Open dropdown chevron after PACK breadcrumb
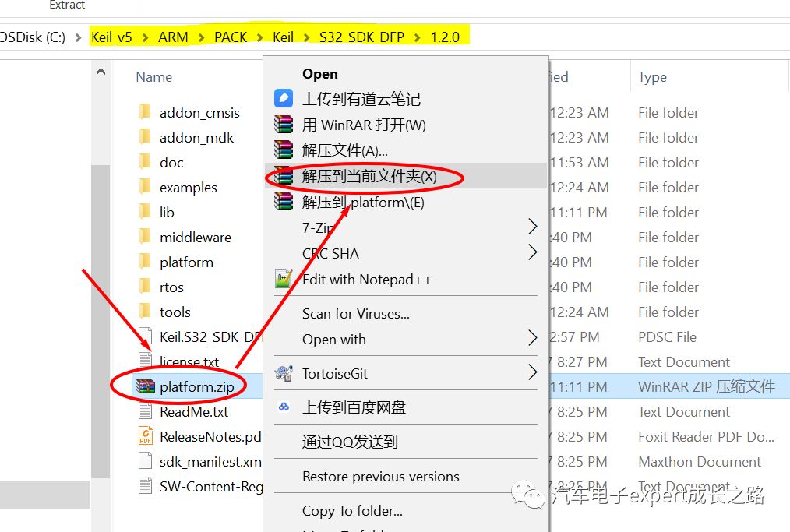This screenshot has width=790, height=532. [x=260, y=37]
